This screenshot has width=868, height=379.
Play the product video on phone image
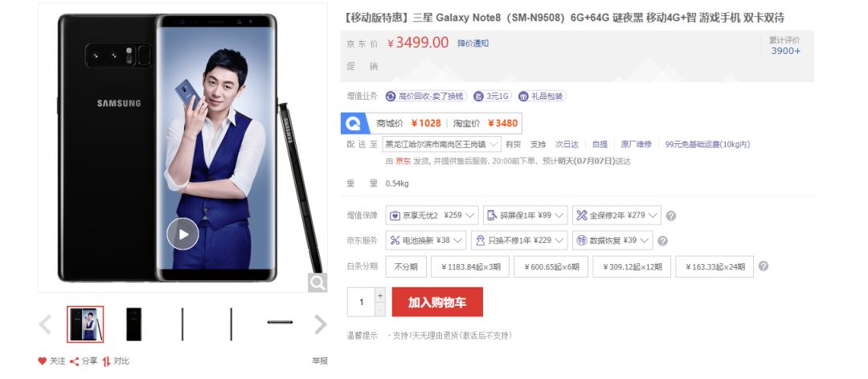tap(182, 234)
